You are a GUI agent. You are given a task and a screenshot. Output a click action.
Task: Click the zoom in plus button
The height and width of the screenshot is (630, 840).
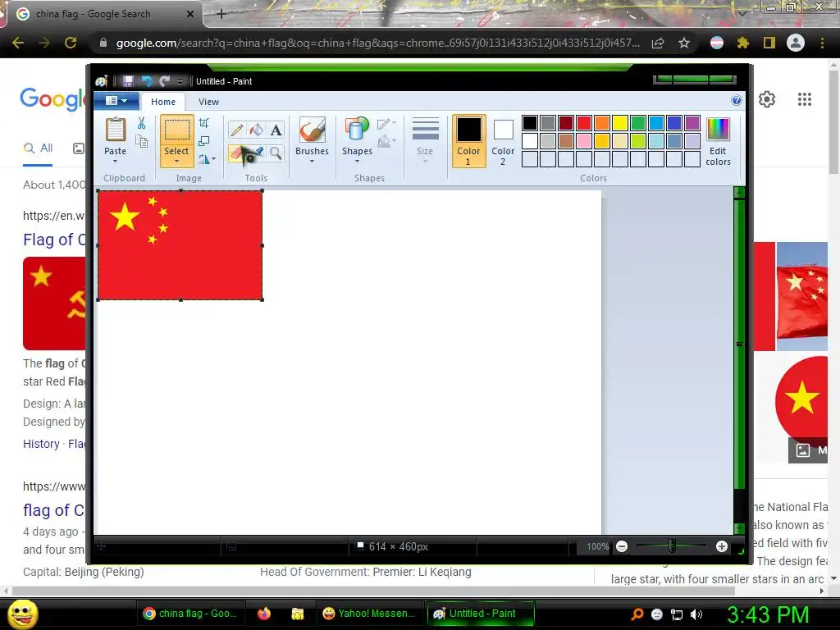pos(722,546)
